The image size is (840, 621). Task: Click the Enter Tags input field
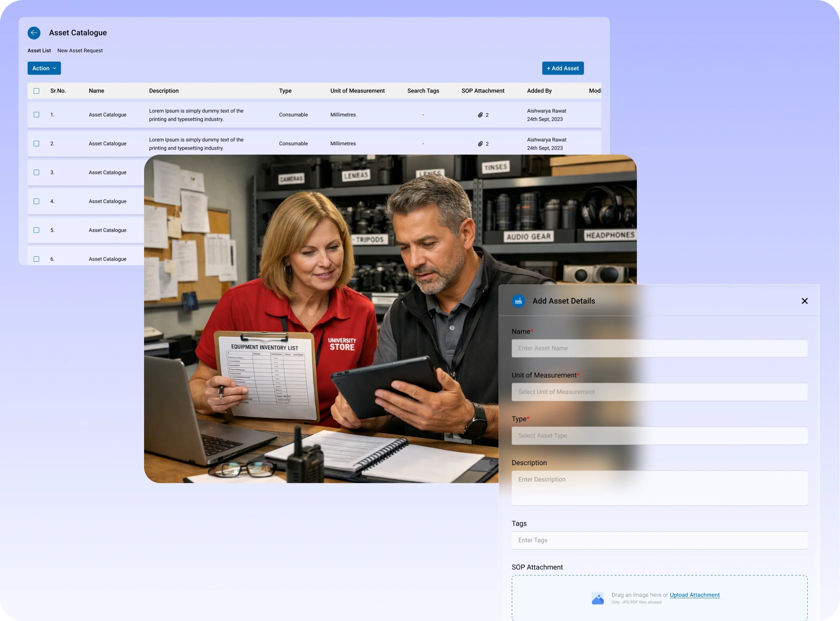click(x=659, y=540)
